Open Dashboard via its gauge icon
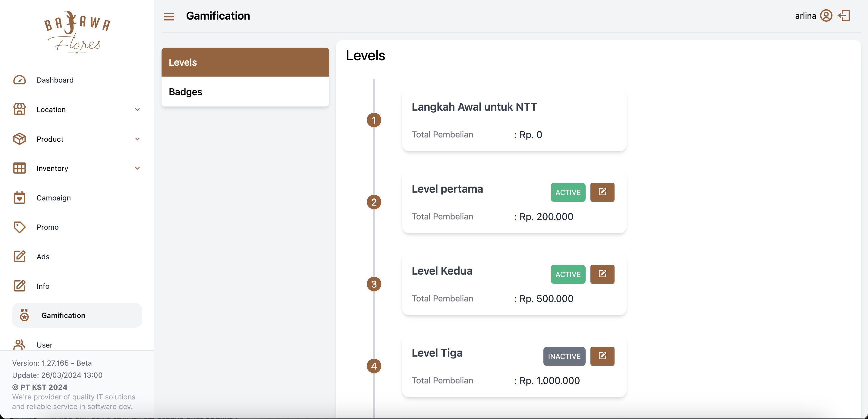 (19, 80)
